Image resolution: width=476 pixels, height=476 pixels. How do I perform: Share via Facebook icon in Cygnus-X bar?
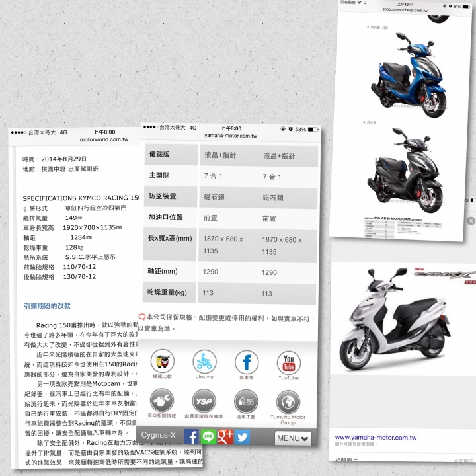click(191, 436)
